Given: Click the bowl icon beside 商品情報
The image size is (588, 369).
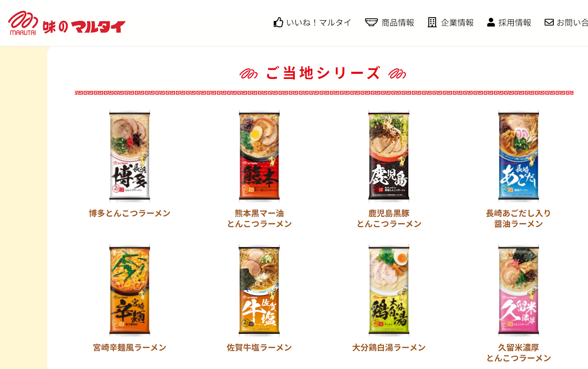Looking at the screenshot, I should 371,22.
